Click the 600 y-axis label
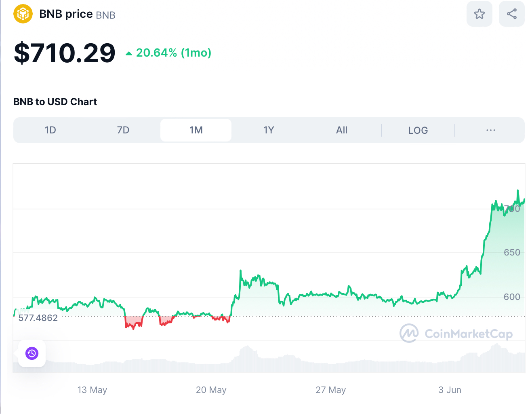Screen dimensions: 532x414 [512, 297]
